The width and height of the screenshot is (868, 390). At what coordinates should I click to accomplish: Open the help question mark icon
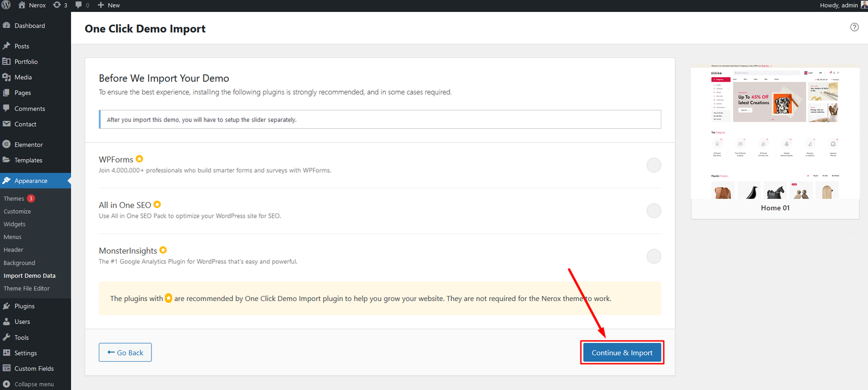click(854, 27)
